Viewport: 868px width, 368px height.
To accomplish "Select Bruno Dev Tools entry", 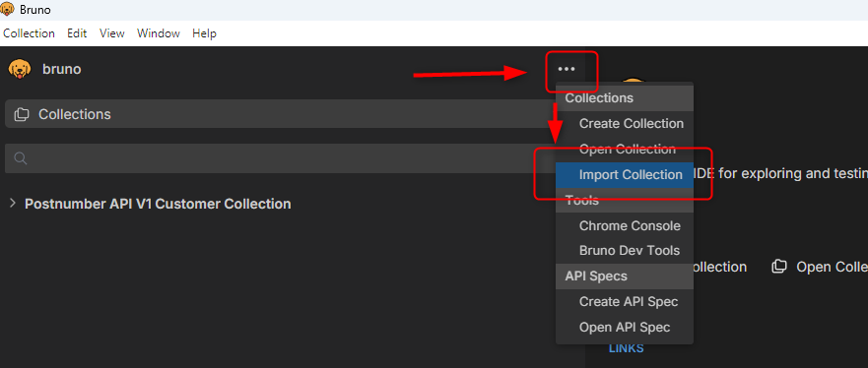I will click(x=625, y=250).
